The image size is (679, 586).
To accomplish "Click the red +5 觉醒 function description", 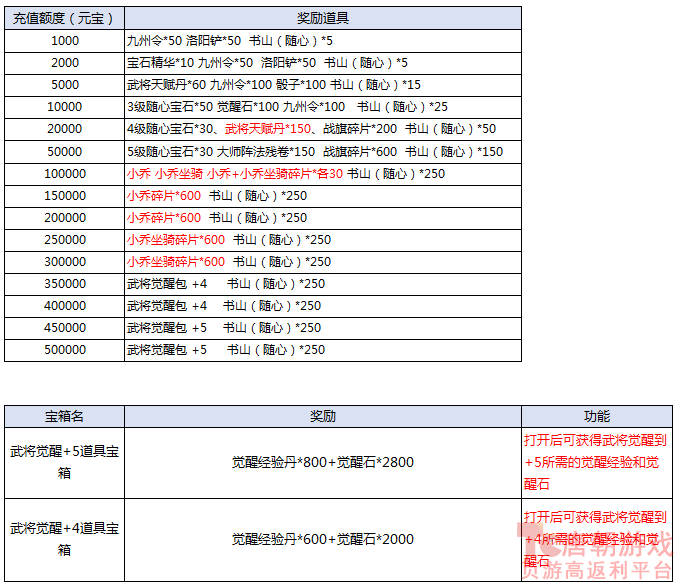I will click(x=595, y=463).
